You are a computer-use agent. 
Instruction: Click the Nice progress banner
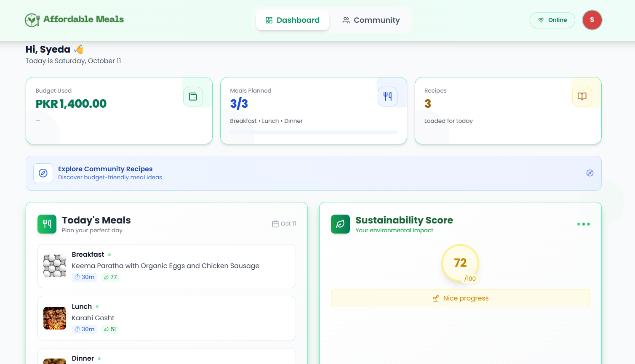[460, 298]
